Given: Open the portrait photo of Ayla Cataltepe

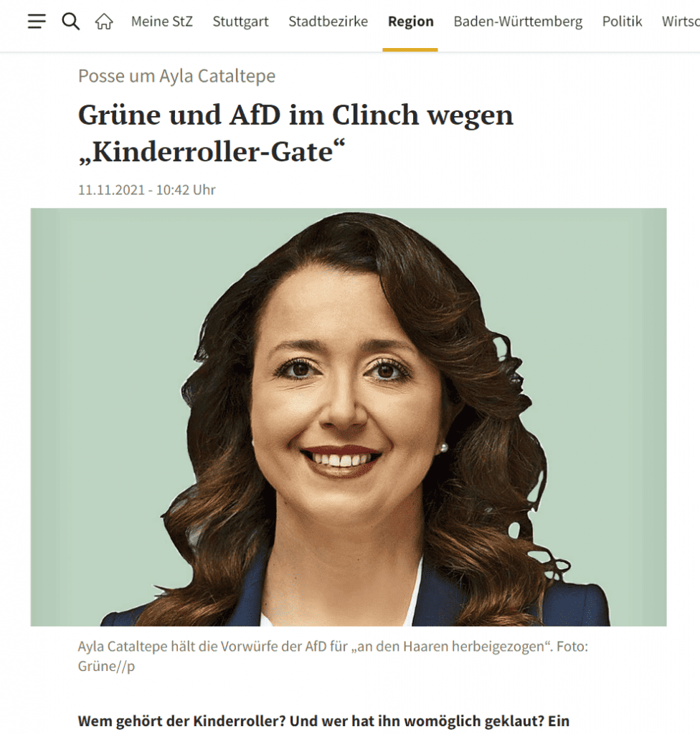Looking at the screenshot, I should [x=349, y=417].
